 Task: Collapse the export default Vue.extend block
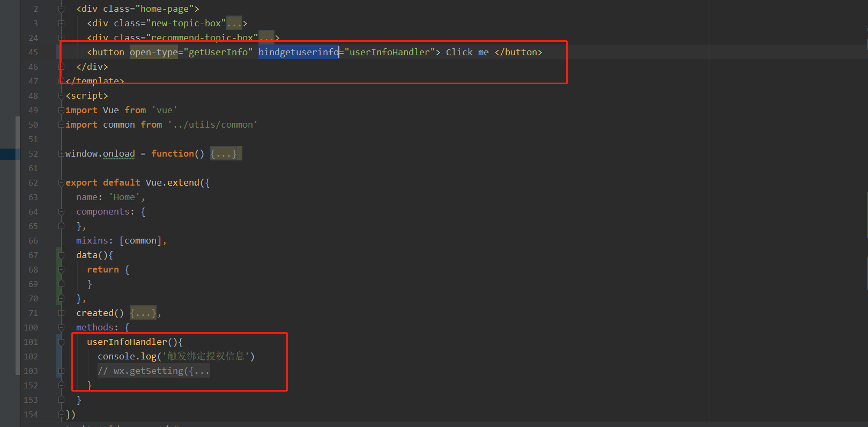pos(61,182)
